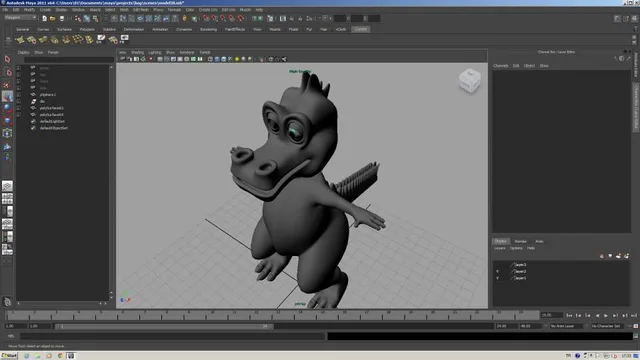Open the Window menu

click(x=78, y=10)
